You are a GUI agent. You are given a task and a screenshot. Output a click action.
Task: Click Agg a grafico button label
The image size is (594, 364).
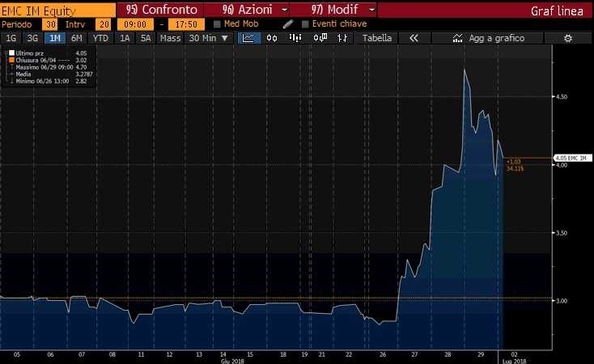(x=496, y=38)
